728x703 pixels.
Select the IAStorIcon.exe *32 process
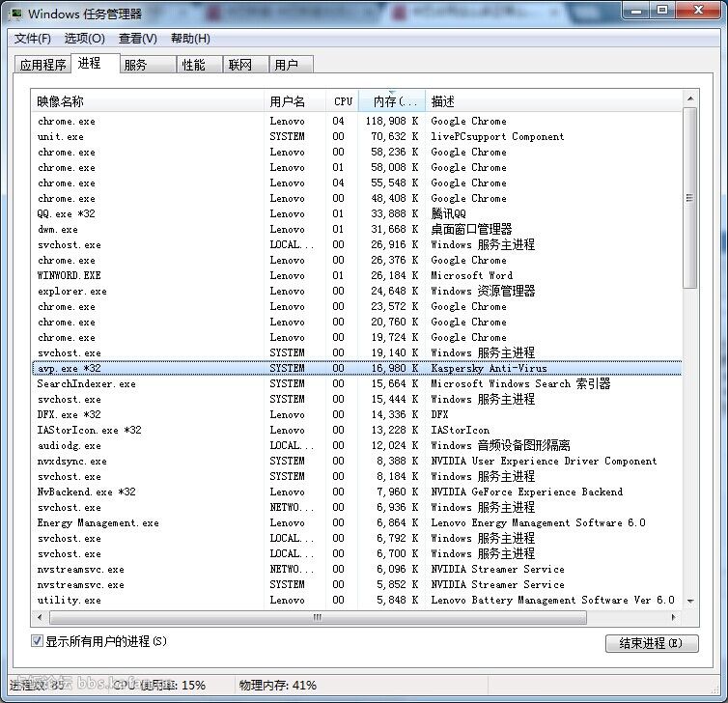[x=356, y=430]
